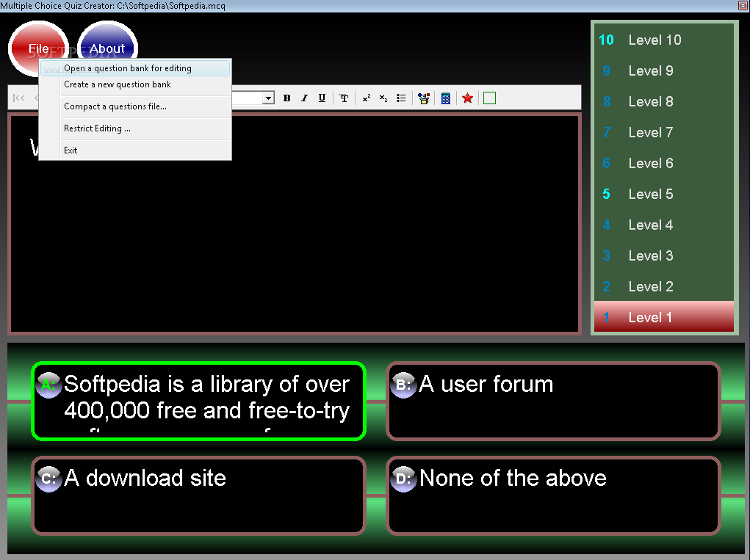Close the Quiz Creator window
The height and width of the screenshot is (560, 750).
tap(744, 5)
